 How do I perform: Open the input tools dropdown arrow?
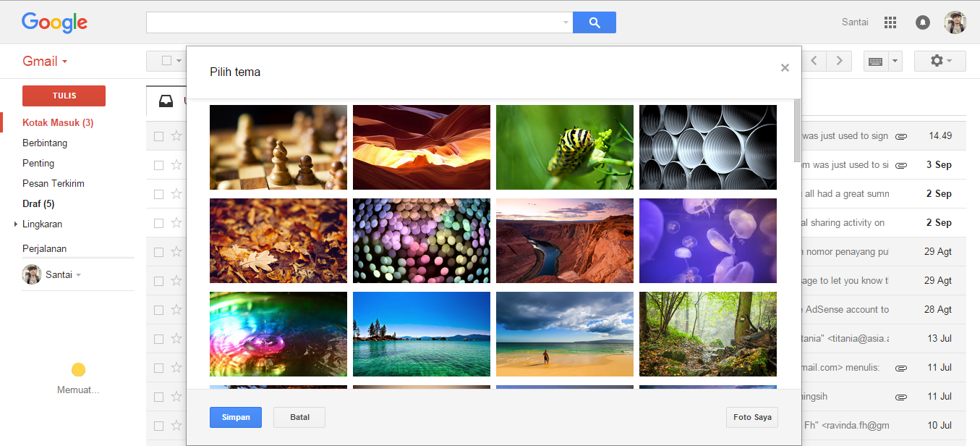click(895, 62)
